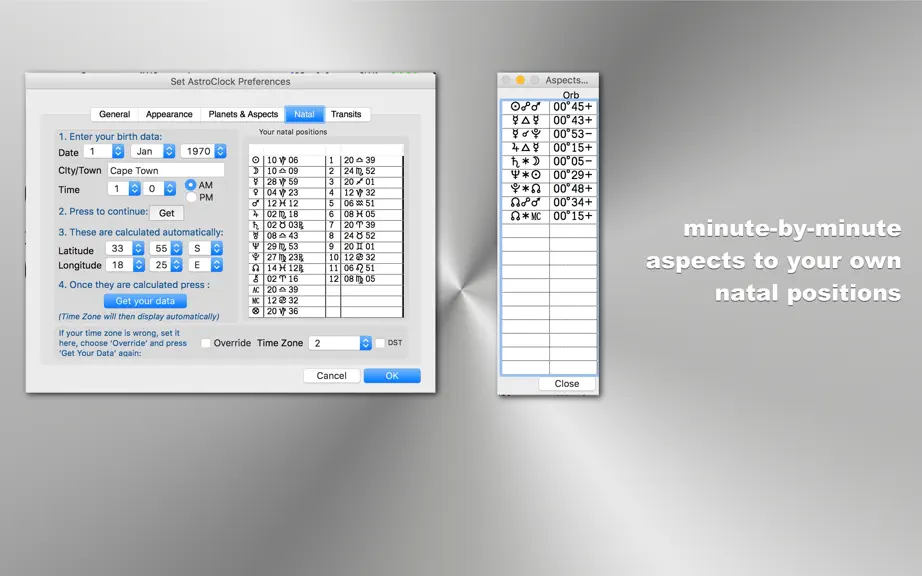Switch to the General tab
This screenshot has width=922, height=576.
point(114,114)
